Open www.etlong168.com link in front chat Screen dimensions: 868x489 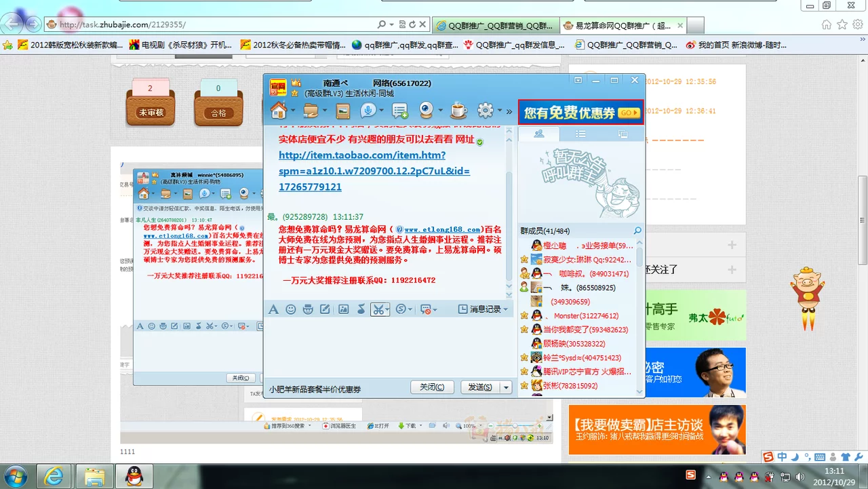[443, 230]
